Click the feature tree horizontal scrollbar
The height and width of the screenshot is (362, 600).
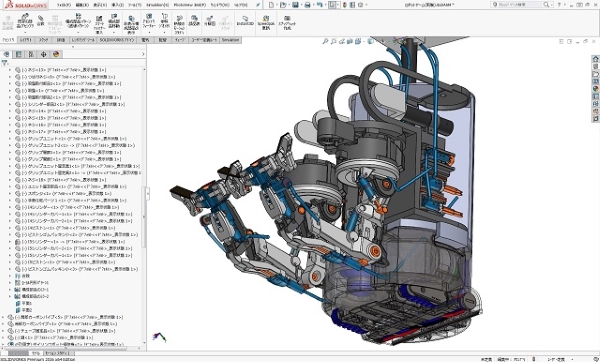click(65, 349)
